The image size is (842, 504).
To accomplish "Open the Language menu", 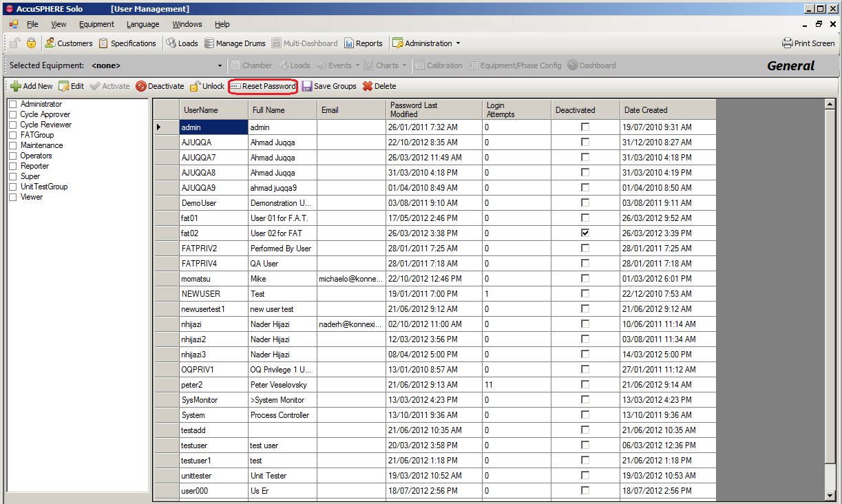I will coord(143,24).
